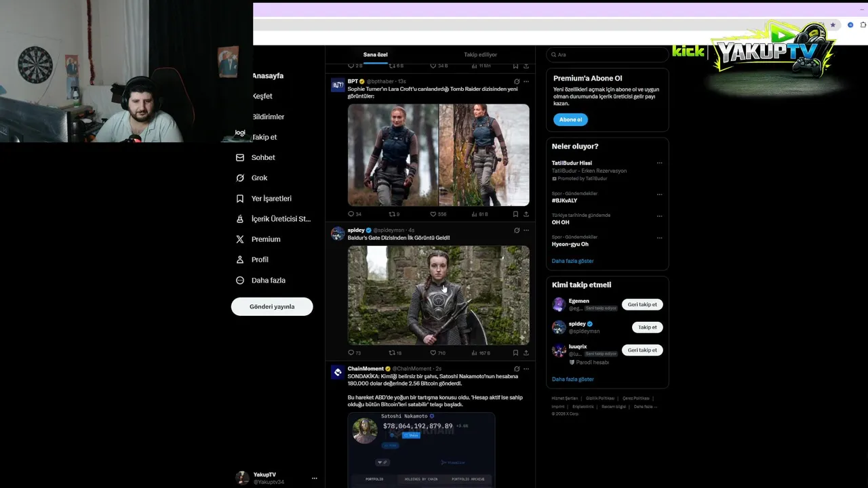Open YakupTV account switcher menu
This screenshot has height=488, width=868.
314,479
